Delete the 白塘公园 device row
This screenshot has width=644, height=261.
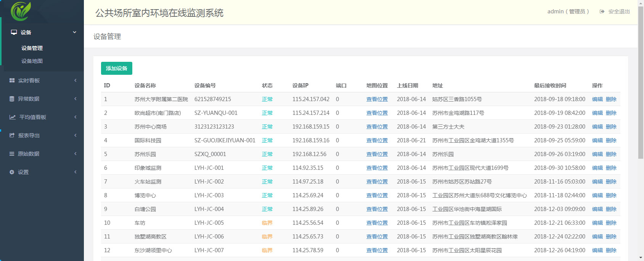coord(611,209)
